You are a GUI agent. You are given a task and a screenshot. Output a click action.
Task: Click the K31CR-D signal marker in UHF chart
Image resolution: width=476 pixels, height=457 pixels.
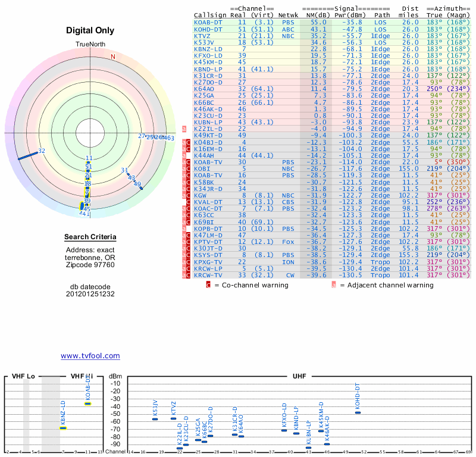(x=234, y=435)
